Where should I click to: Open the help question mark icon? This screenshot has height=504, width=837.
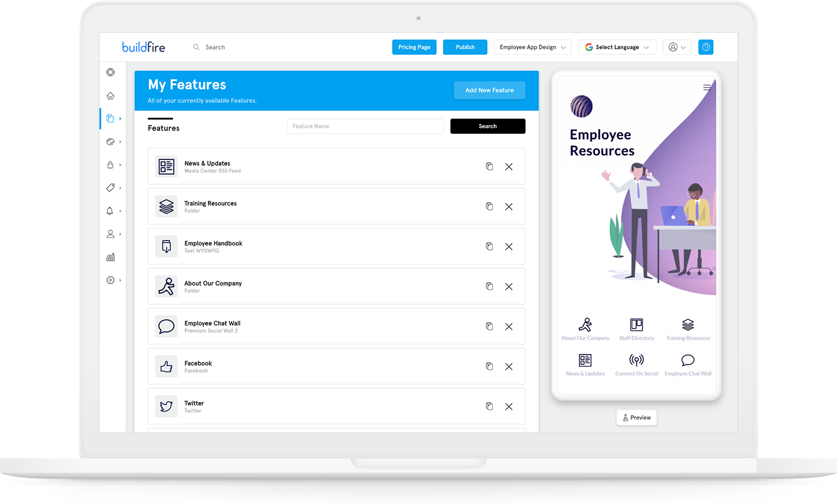pos(705,47)
